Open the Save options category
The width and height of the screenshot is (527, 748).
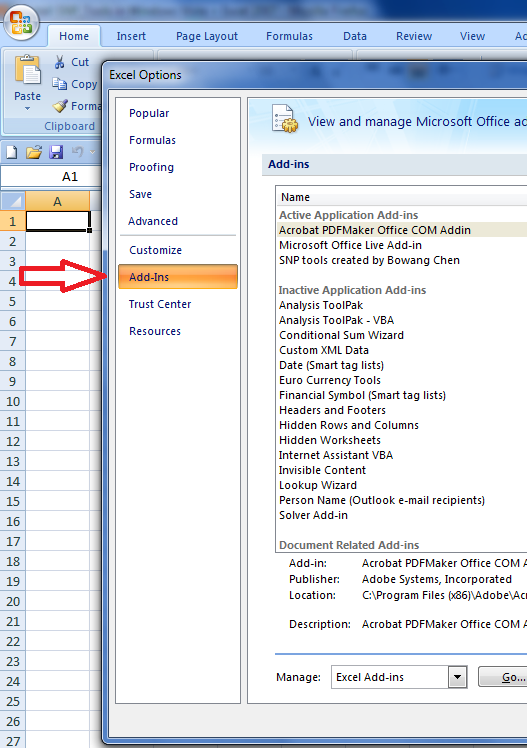141,194
